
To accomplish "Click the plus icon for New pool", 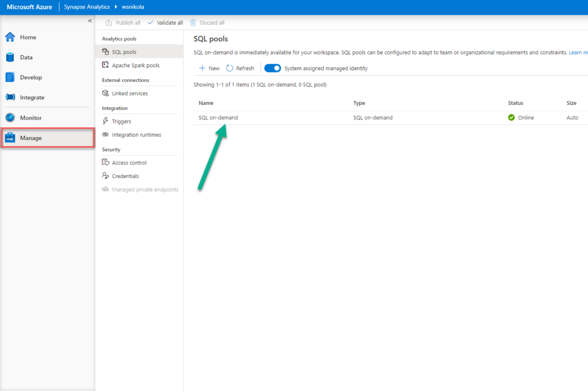I will coord(202,68).
